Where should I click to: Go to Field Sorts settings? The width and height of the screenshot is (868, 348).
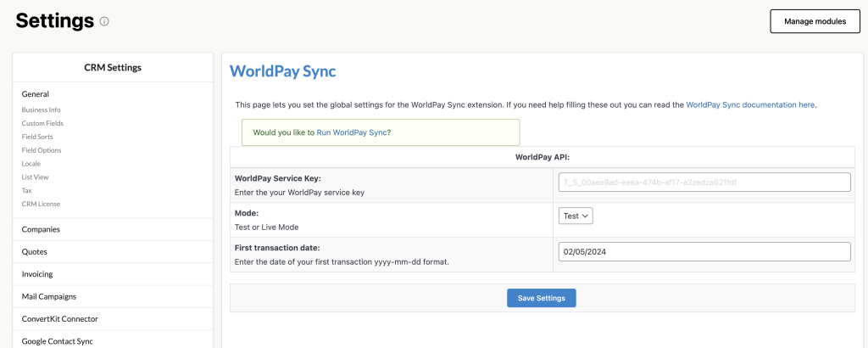[37, 137]
